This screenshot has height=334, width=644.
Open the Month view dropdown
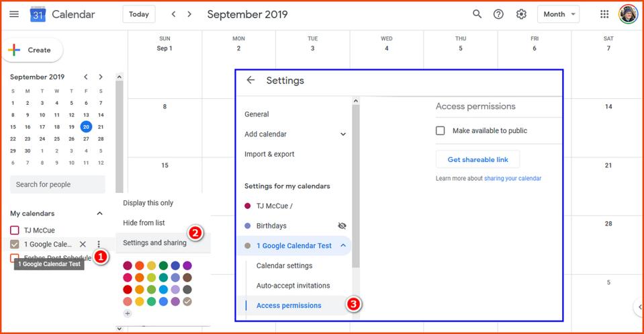[558, 14]
